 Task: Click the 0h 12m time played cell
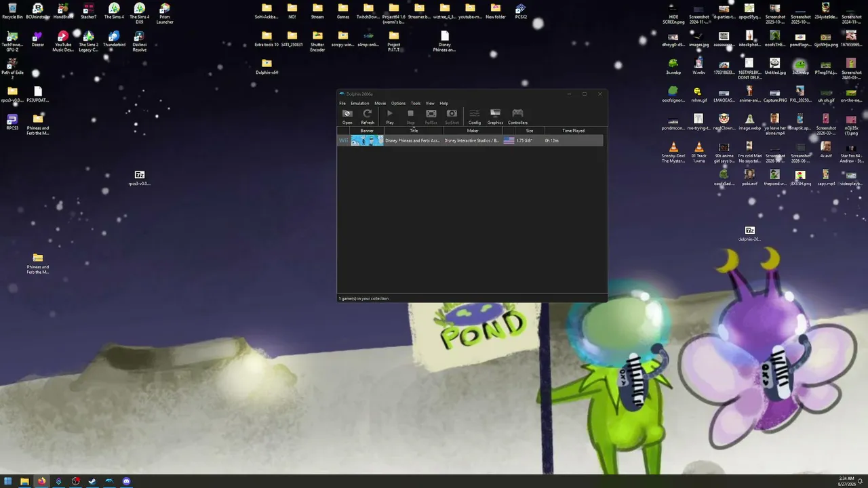[552, 140]
